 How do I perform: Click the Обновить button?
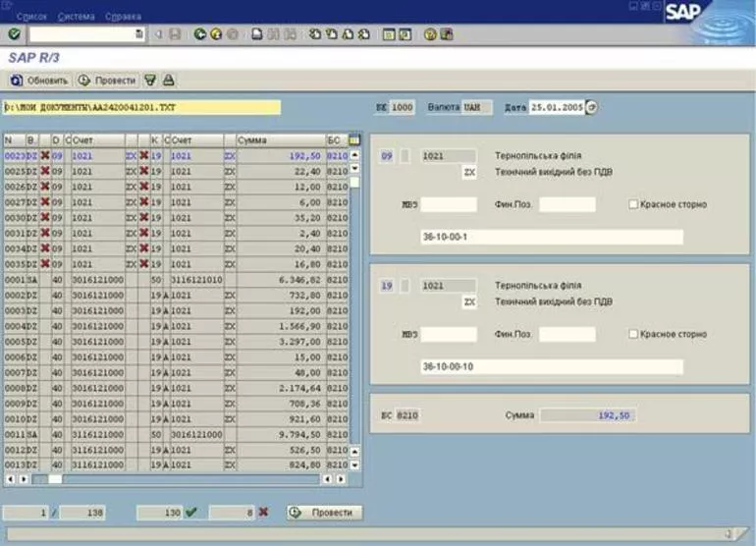(39, 81)
